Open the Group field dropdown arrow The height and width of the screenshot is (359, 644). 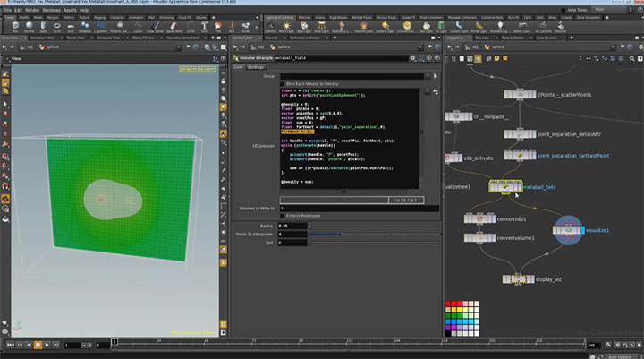tap(428, 76)
